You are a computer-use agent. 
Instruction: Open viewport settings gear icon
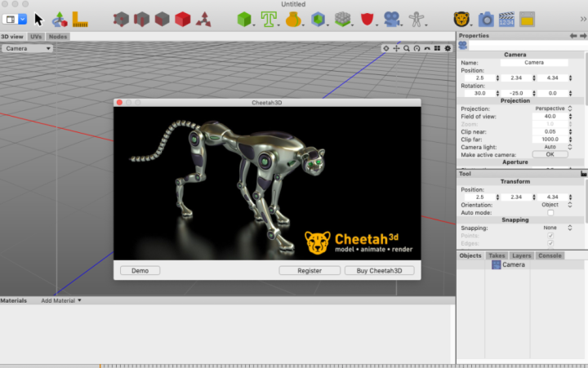(x=448, y=48)
